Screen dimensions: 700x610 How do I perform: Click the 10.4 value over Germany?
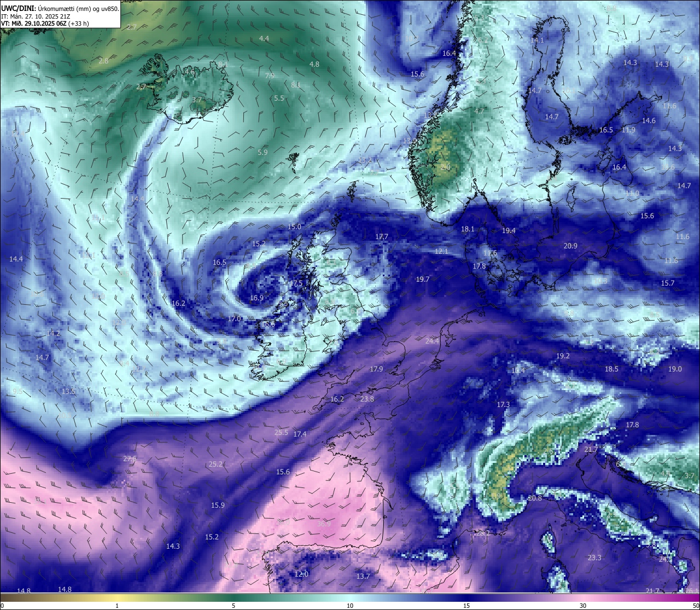518,370
